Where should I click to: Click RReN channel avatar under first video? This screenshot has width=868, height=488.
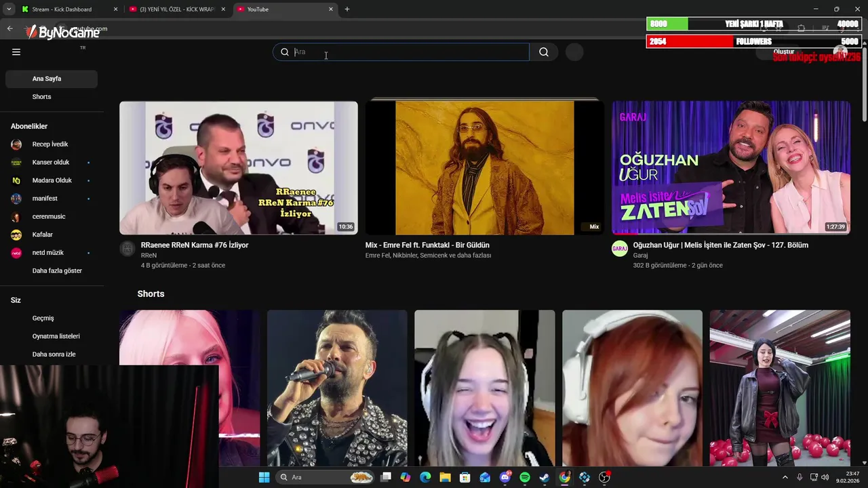(127, 249)
